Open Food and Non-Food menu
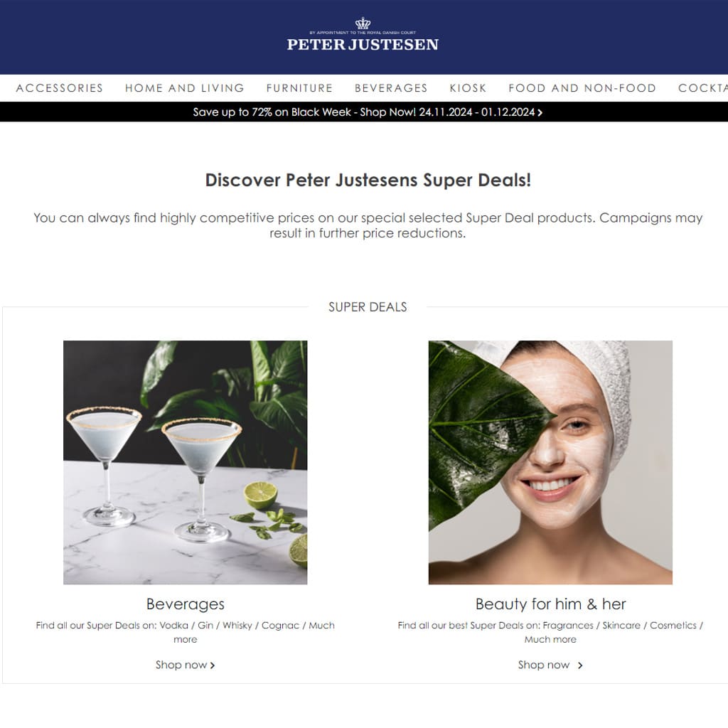The width and height of the screenshot is (728, 728). click(x=582, y=88)
